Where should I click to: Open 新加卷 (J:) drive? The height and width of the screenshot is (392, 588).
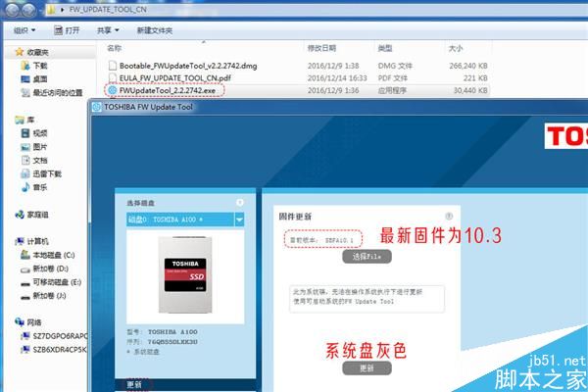coord(43,296)
